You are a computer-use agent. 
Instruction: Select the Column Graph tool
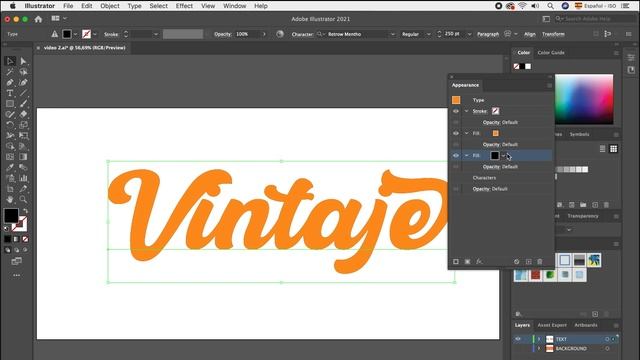click(23, 178)
